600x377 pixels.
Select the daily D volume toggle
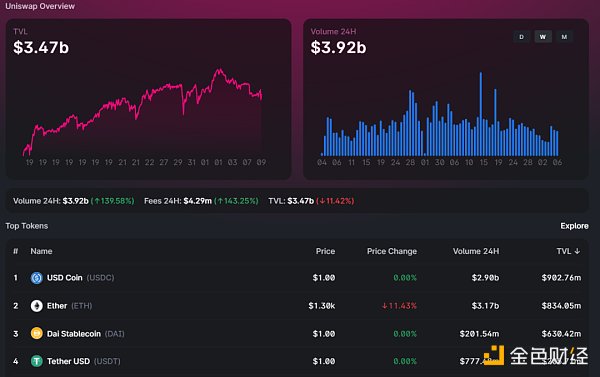(521, 37)
